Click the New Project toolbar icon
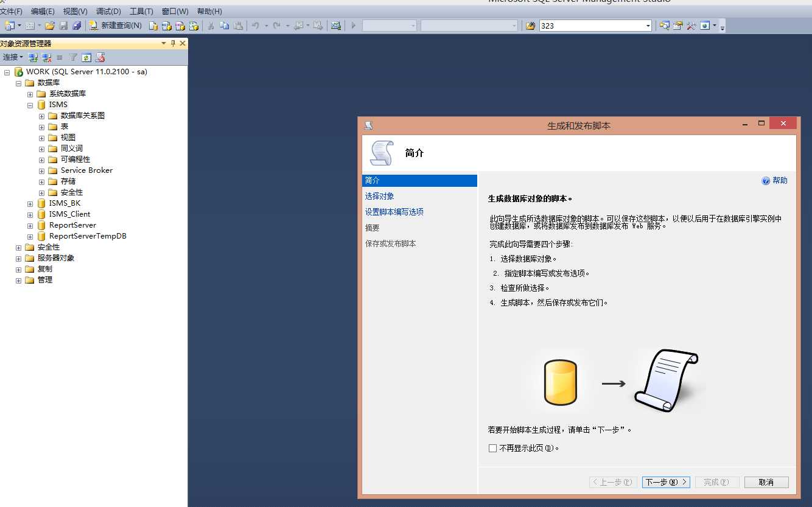Screen dimensions: 812x507 (10, 26)
